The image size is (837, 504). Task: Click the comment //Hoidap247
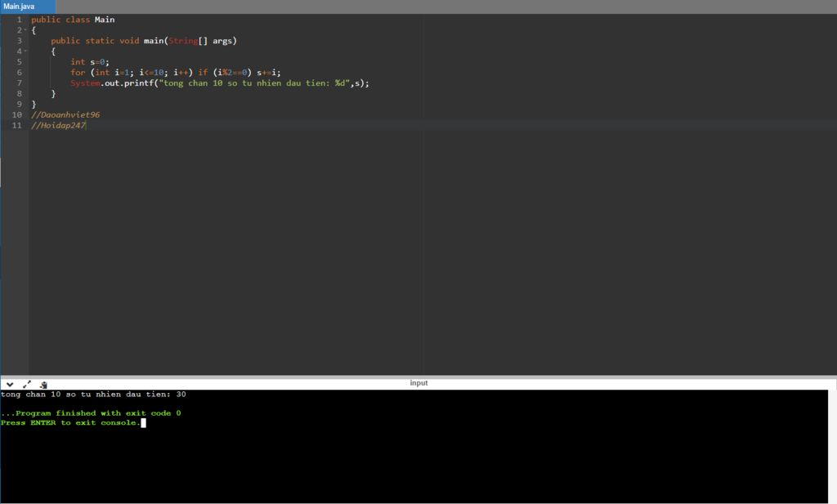click(58, 125)
